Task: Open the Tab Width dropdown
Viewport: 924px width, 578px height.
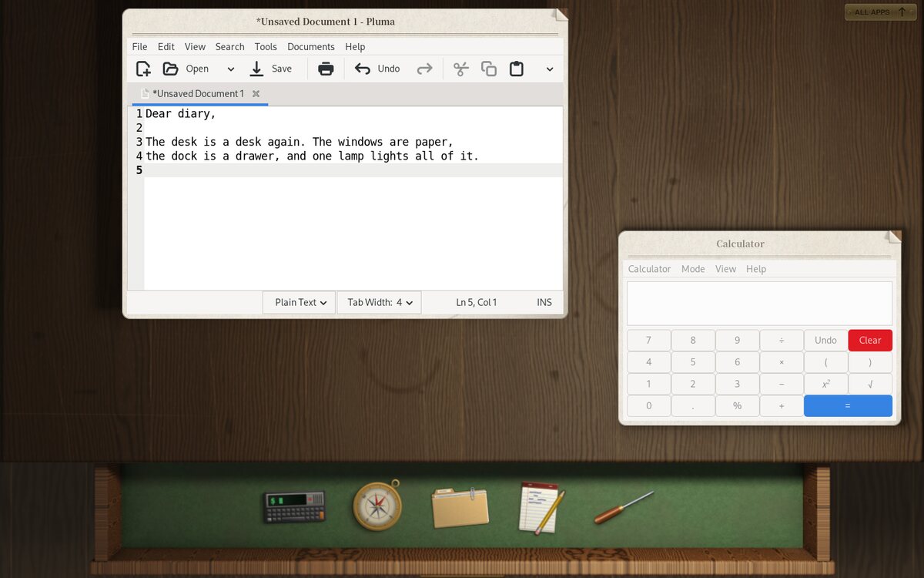Action: coord(379,302)
